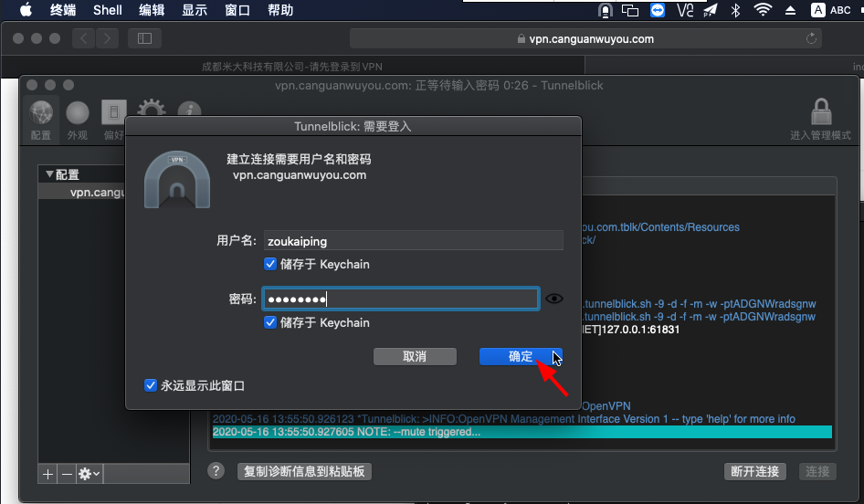Click the paper plane menu bar icon

point(711,10)
